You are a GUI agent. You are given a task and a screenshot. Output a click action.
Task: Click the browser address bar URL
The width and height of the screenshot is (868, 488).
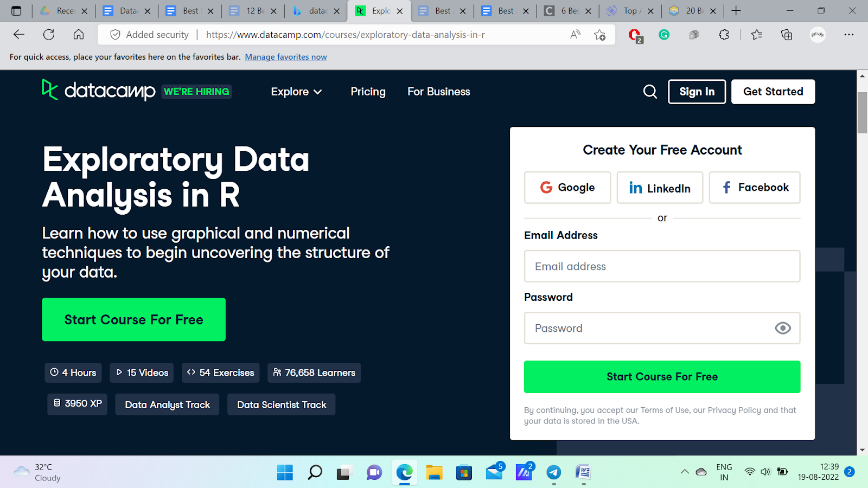[x=346, y=35]
